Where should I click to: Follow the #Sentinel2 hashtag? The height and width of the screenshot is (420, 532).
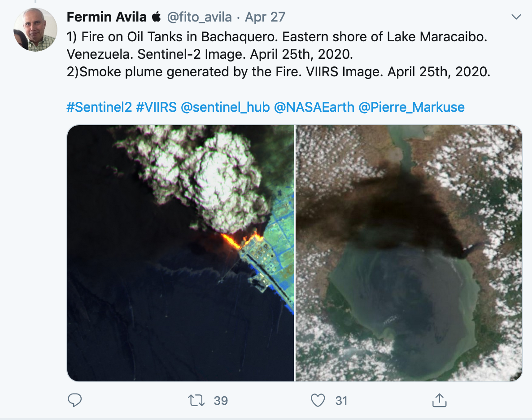(x=99, y=107)
